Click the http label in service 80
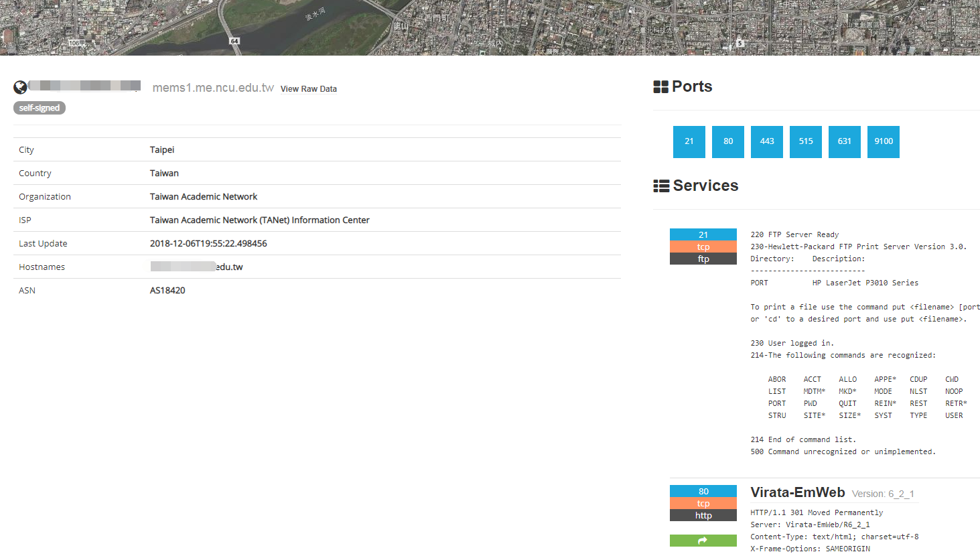The image size is (980, 558). tap(703, 516)
